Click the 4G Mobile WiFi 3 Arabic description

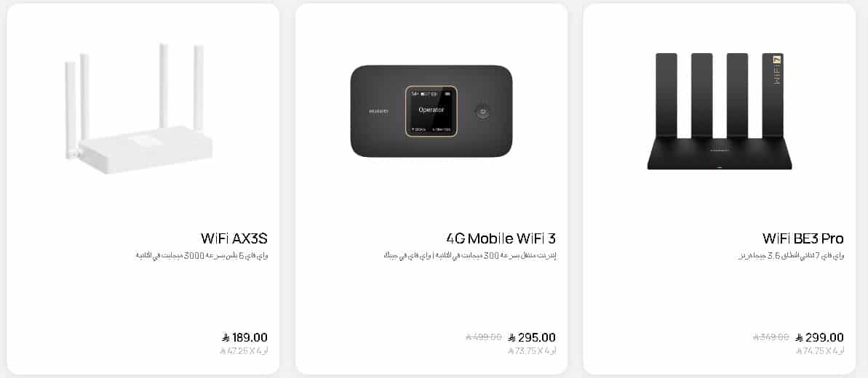click(469, 256)
